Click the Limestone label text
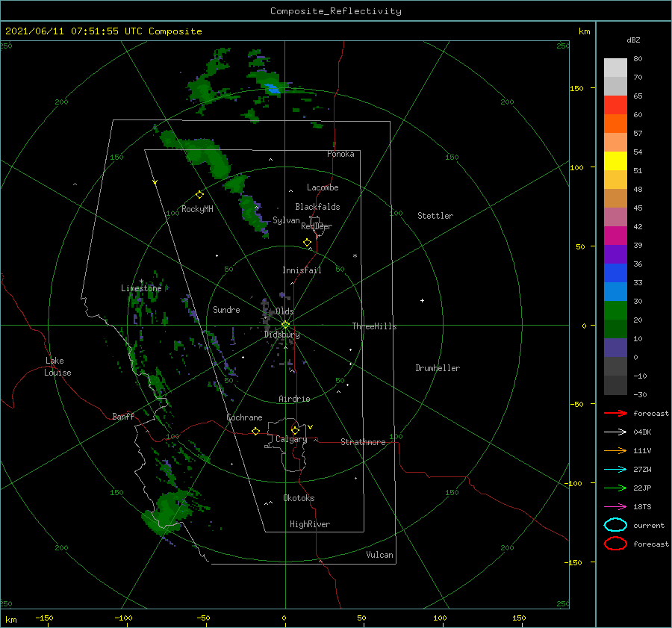Screen dimensions: 672x628 (x=141, y=288)
